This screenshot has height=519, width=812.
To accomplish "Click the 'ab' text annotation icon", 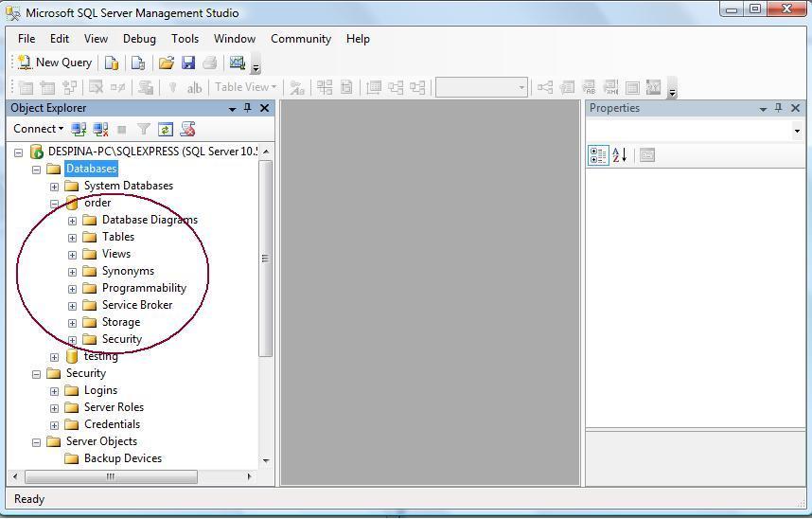I will (194, 88).
